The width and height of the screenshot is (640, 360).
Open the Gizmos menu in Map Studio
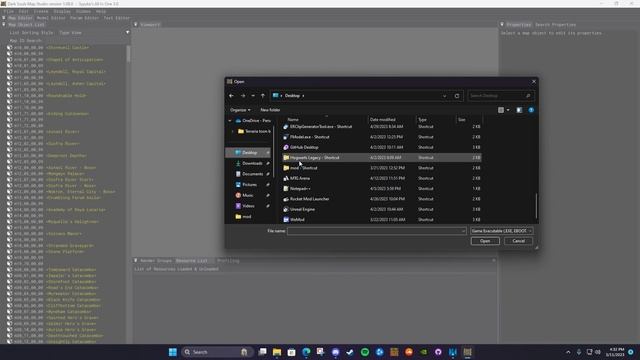pyautogui.click(x=83, y=11)
